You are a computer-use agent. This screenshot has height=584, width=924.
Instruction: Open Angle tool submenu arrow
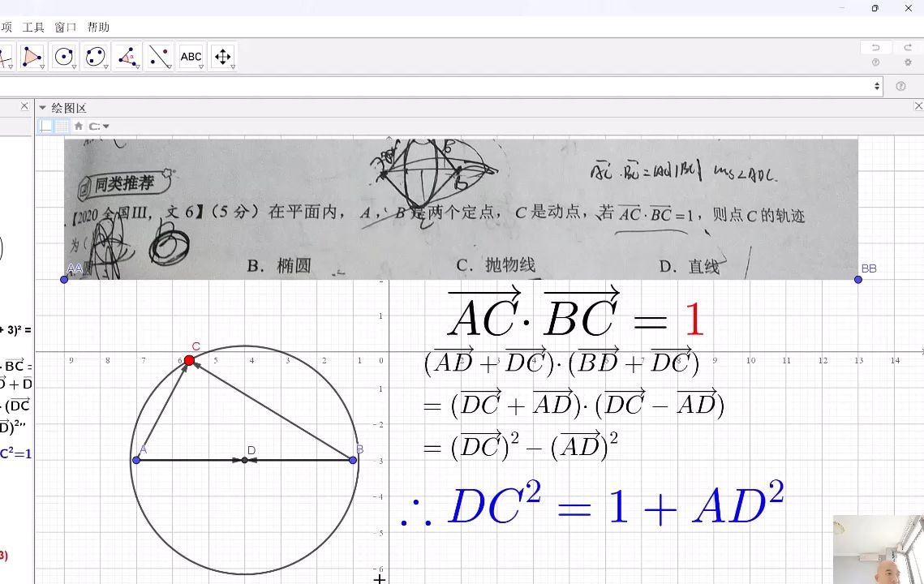(x=138, y=67)
